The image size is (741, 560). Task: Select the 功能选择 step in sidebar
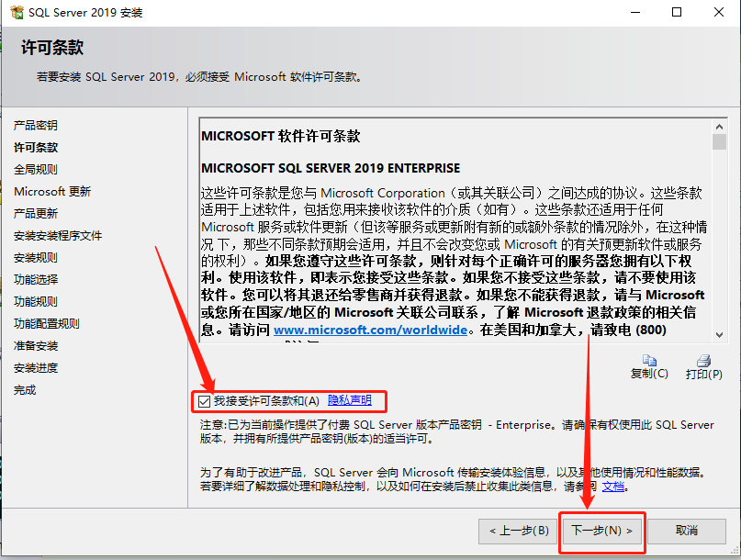click(36, 279)
